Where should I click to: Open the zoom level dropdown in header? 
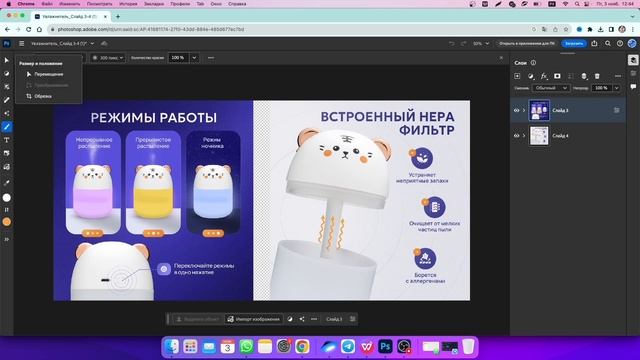tap(481, 43)
